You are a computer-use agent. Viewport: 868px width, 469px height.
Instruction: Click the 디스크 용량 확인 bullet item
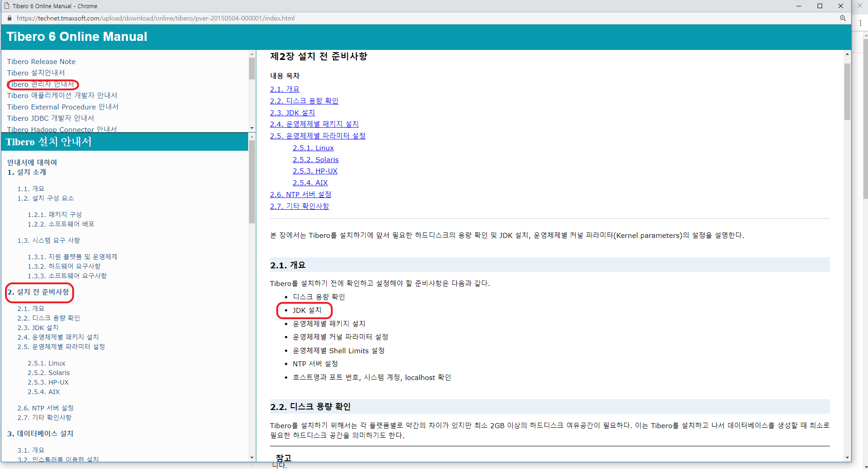(x=319, y=297)
